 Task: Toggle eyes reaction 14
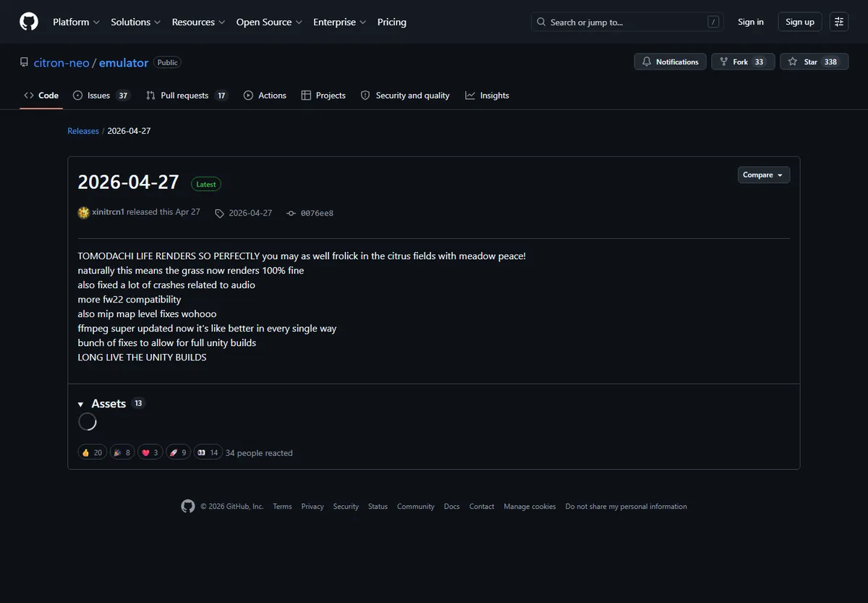(208, 452)
